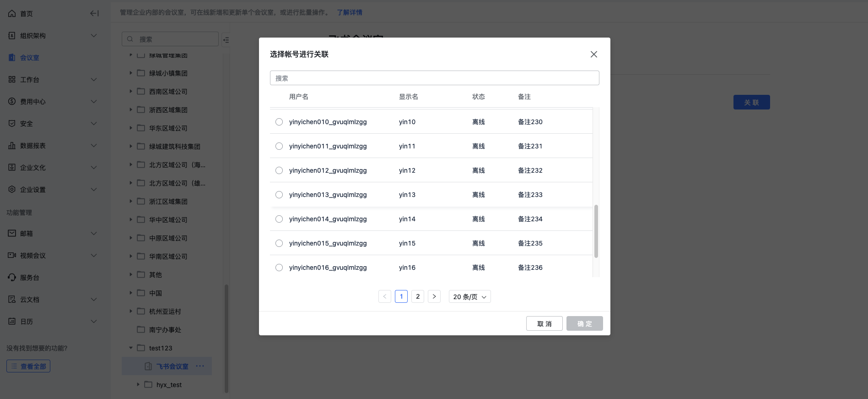Click the 会议室 meeting-room icon
This screenshot has width=868, height=399.
12,58
